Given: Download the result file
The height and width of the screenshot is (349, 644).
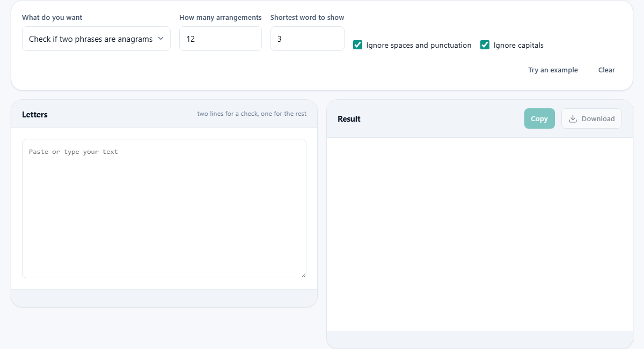Looking at the screenshot, I should [591, 118].
